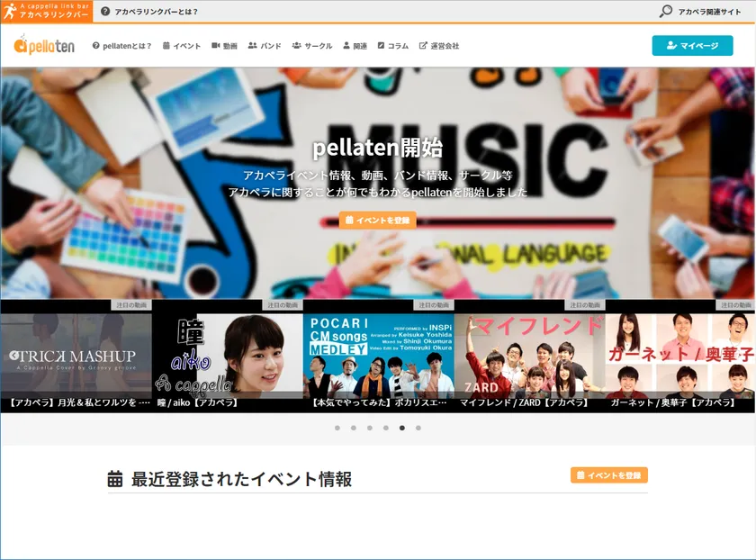Open the バンド menu item
The width and height of the screenshot is (756, 560).
coord(265,46)
